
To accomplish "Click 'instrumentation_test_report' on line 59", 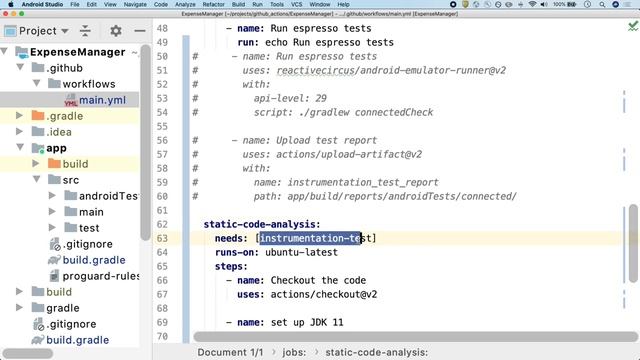I will tap(363, 182).
